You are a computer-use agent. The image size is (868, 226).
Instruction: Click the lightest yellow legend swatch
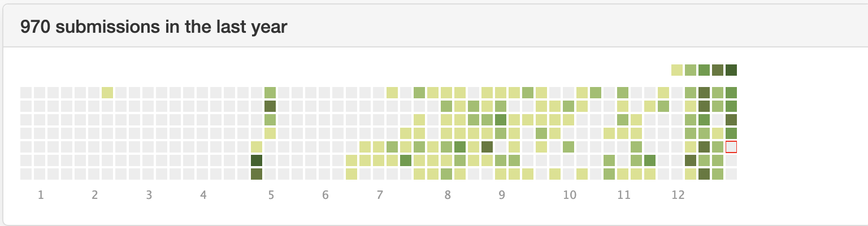pyautogui.click(x=677, y=70)
